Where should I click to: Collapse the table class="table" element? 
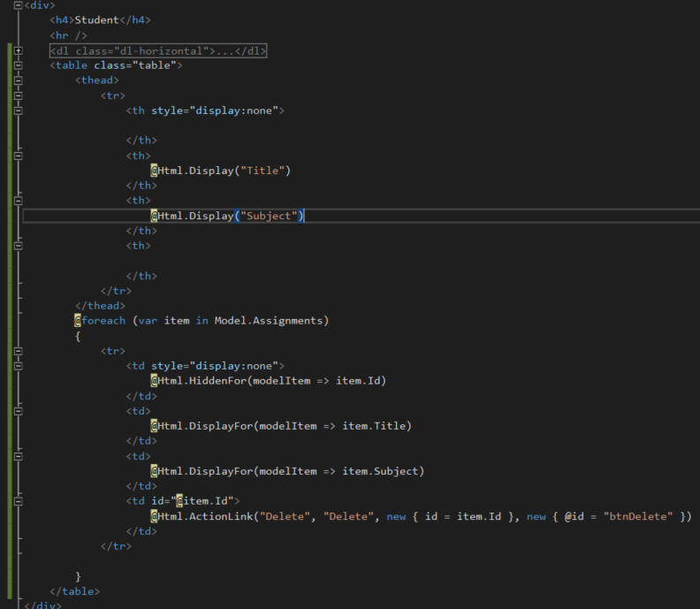[18, 65]
